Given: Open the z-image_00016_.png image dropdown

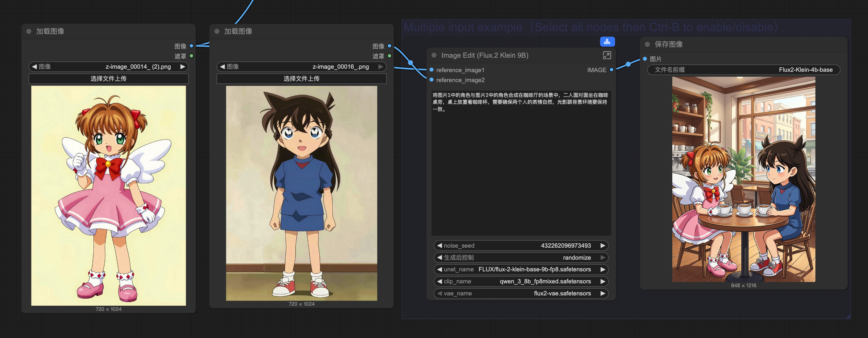Looking at the screenshot, I should click(301, 67).
